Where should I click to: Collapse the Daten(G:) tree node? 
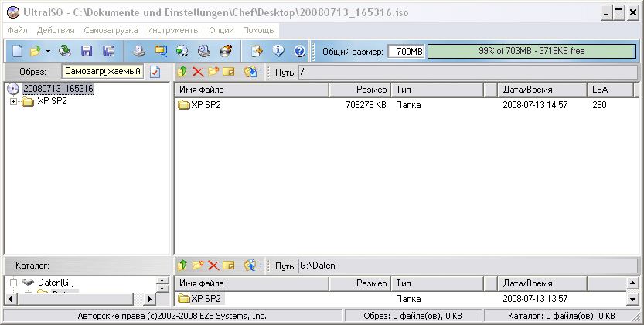click(14, 283)
